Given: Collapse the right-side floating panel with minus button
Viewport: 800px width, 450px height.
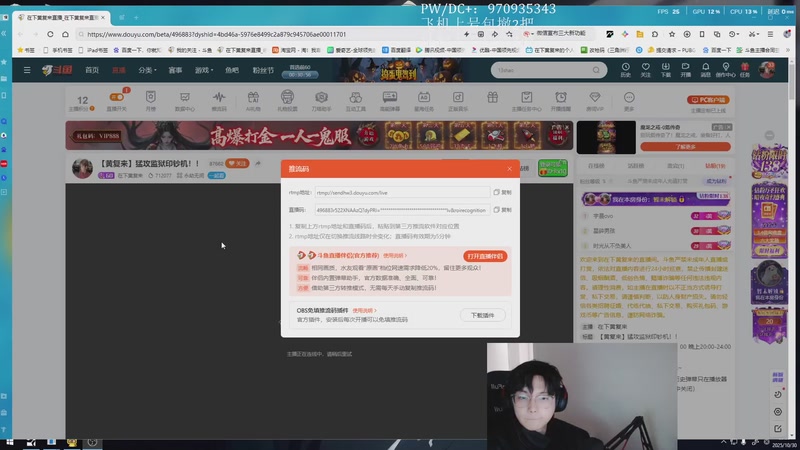Looking at the screenshot, I should [x=769, y=135].
